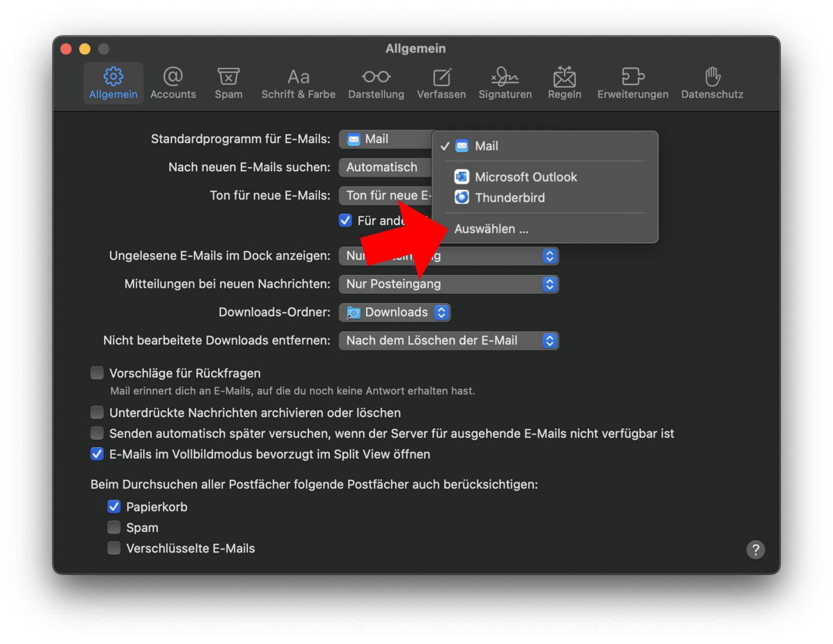Open the Accounts settings icon
The height and width of the screenshot is (644, 833).
point(172,82)
